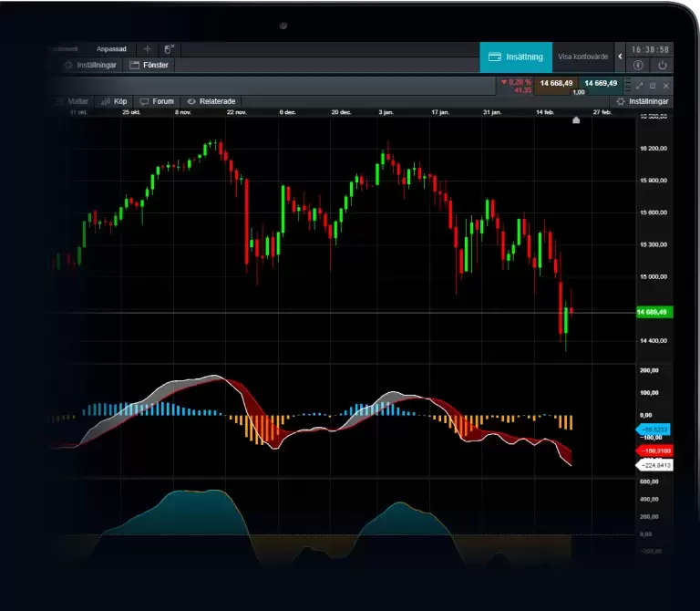Open the Forum chat toolbar item

[157, 101]
